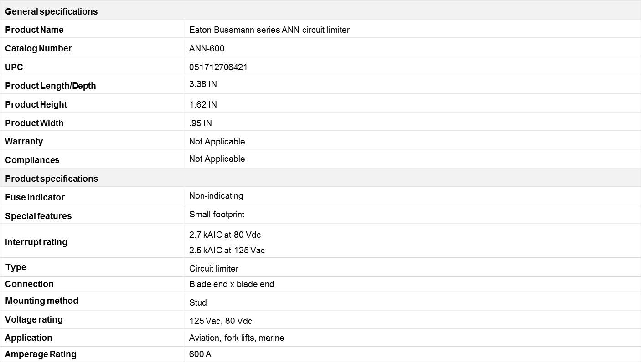Select the '.95 IN' width value
This screenshot has height=364, width=641.
201,123
